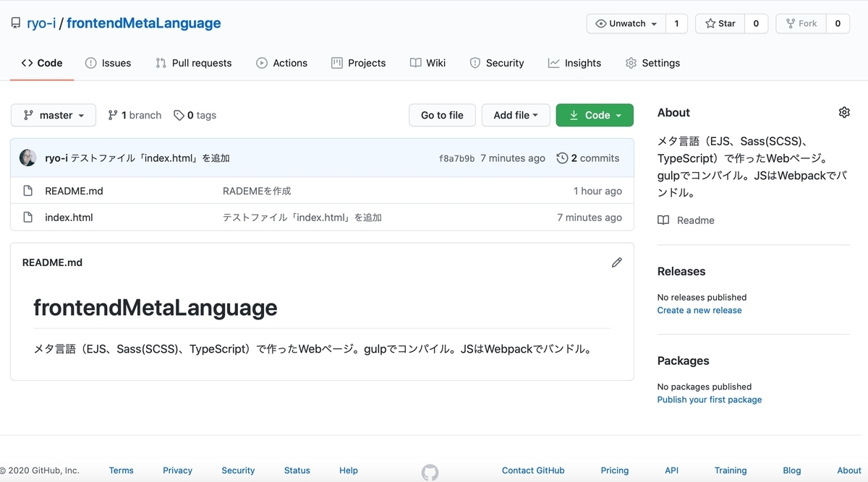Screen dimensions: 868x482
Task: Click the Packages heading
Action: tap(683, 361)
